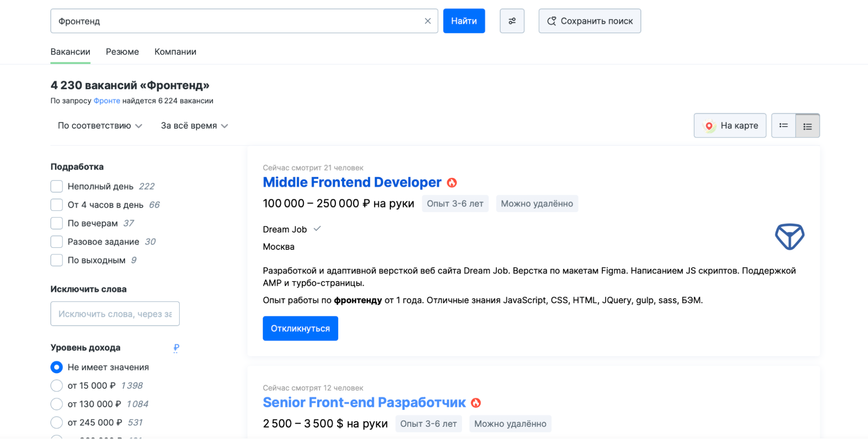The image size is (868, 439).
Task: Click the Исключить слова input field
Action: tap(115, 314)
